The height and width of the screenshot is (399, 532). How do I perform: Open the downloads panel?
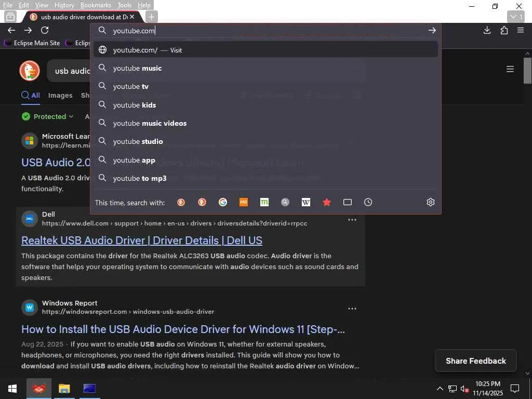pos(487,30)
